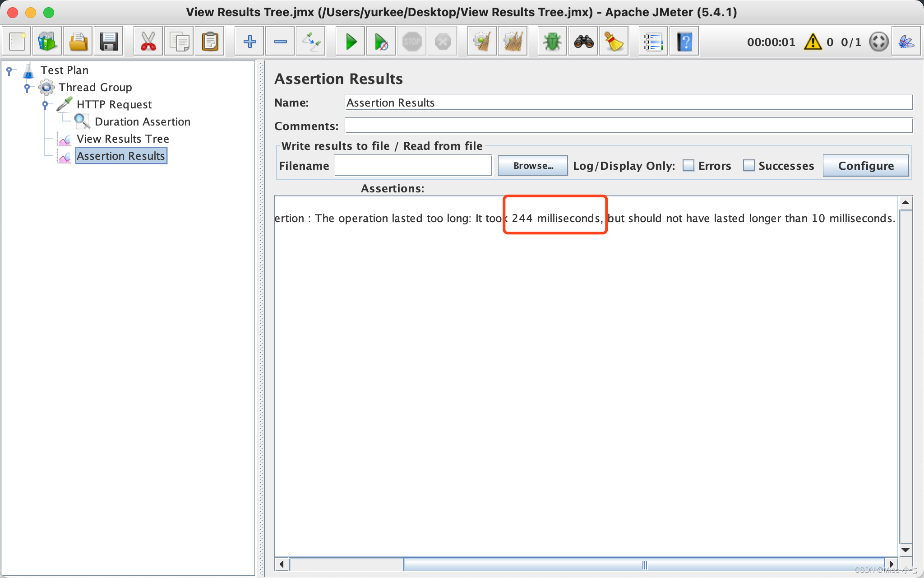Click the Toggle enable/disable icon

[x=311, y=42]
